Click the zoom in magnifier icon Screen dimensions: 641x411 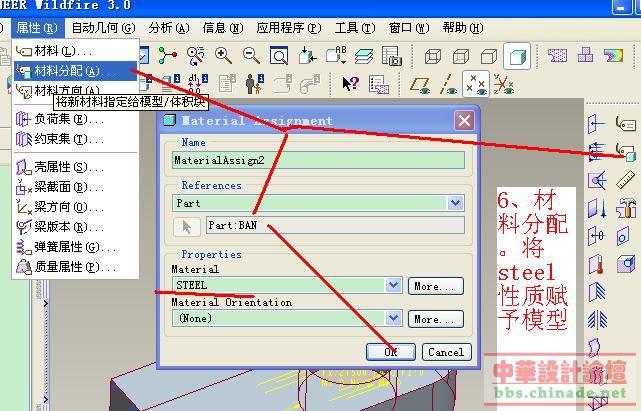tap(223, 55)
